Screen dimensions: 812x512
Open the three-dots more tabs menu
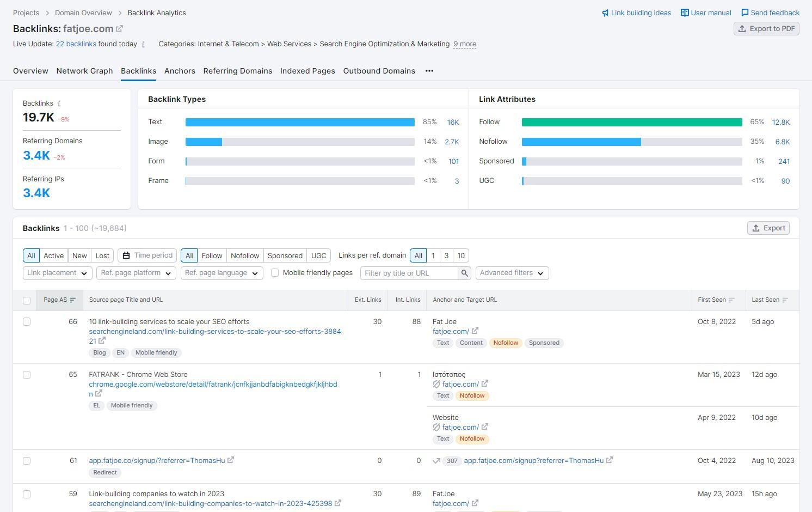(x=429, y=71)
